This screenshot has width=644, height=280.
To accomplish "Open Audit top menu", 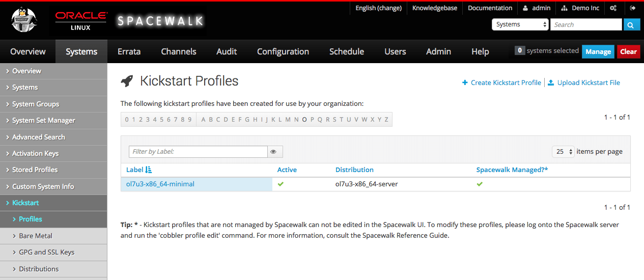I will [x=227, y=51].
